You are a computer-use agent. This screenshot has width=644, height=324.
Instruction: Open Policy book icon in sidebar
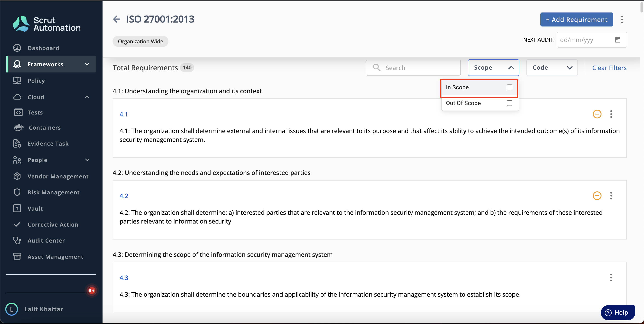[x=17, y=80]
